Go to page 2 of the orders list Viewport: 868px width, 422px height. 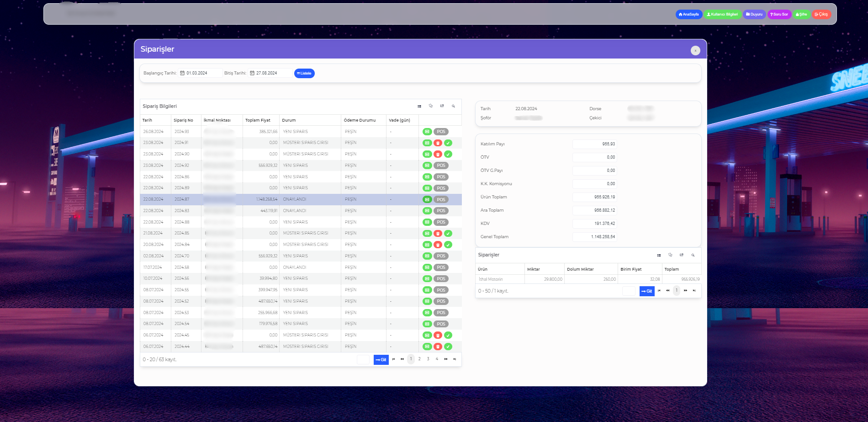click(x=419, y=359)
